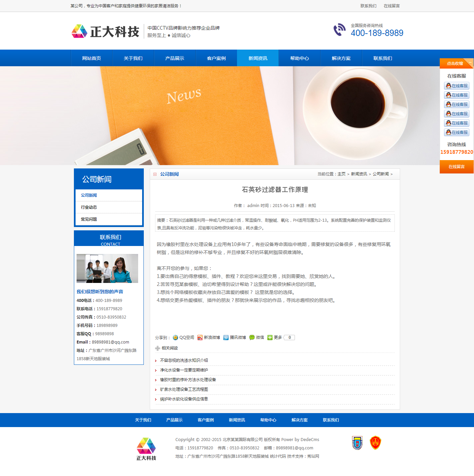Screen dimensions: 474x476
Task: Go to 解决方案 in the top navigation
Action: tap(341, 58)
